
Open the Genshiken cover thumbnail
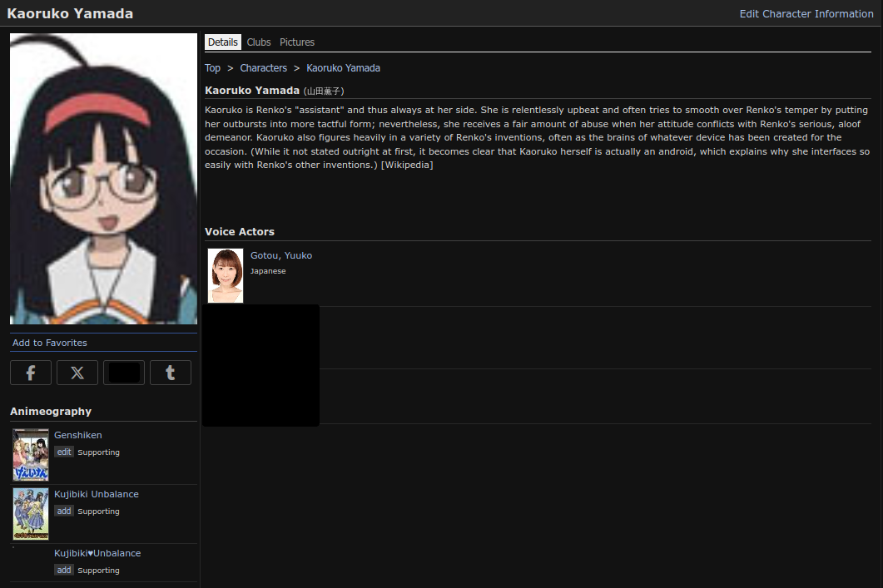pos(31,455)
